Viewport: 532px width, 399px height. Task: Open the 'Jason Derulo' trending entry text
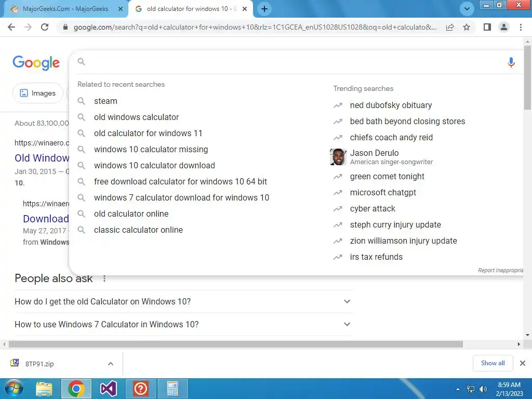pyautogui.click(x=374, y=153)
